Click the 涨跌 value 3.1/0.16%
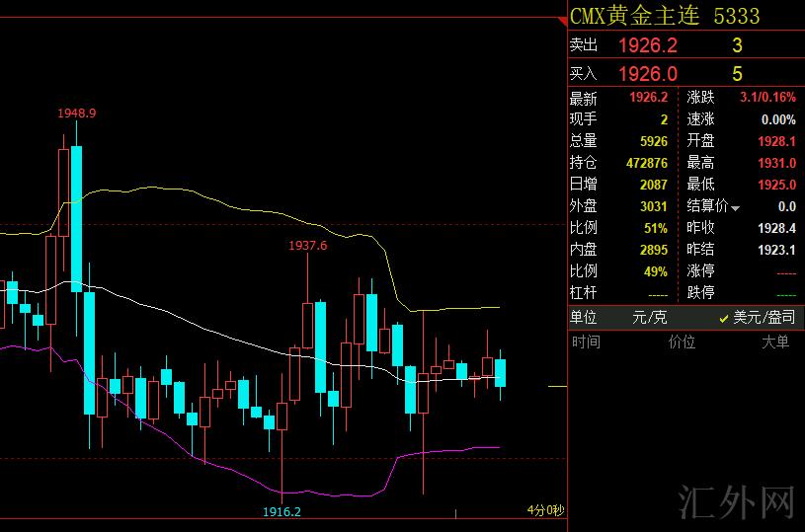805x532 pixels. pyautogui.click(x=767, y=98)
